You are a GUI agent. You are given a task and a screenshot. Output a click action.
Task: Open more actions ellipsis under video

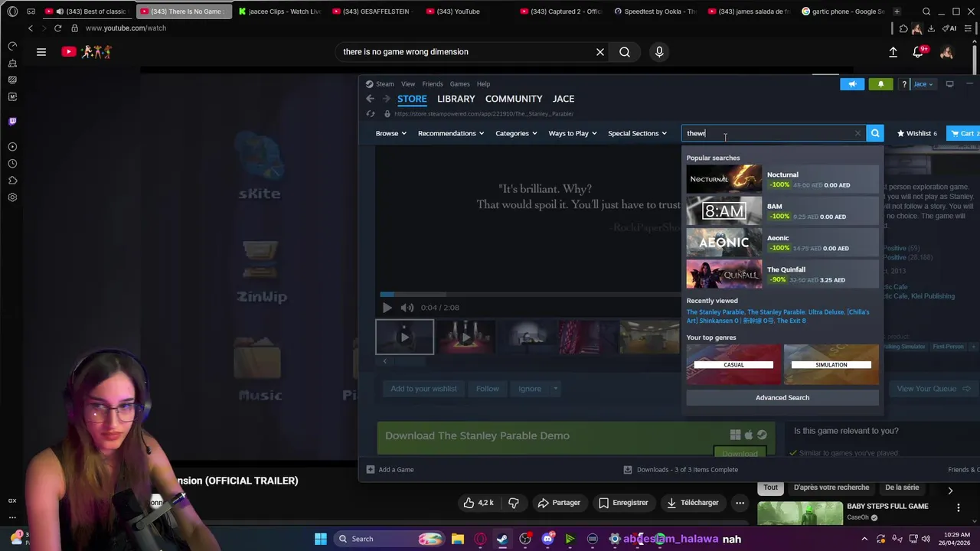coord(740,503)
